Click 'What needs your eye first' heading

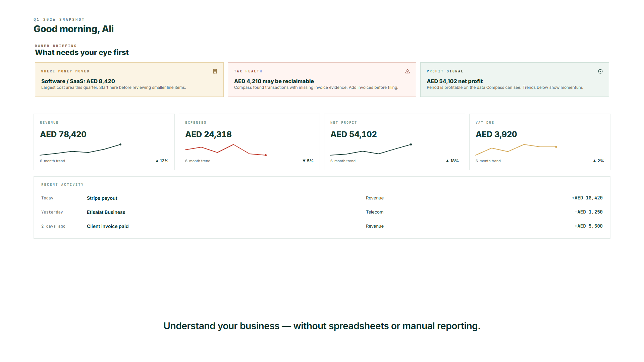point(82,53)
